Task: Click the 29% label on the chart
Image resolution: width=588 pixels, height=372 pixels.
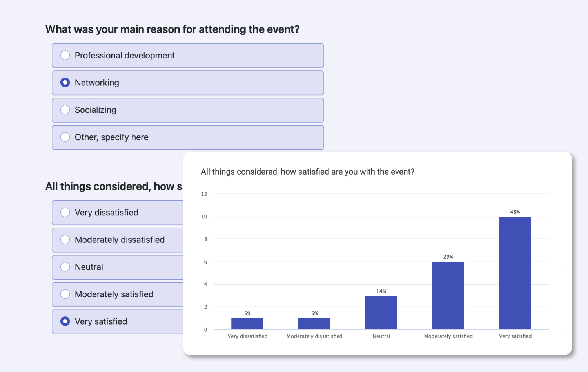Action: (448, 257)
